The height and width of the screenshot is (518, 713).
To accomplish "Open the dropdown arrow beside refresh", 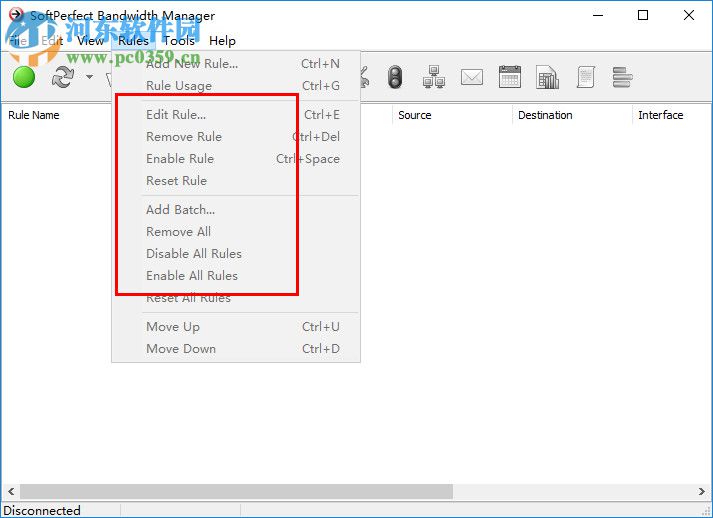I will tap(90, 76).
